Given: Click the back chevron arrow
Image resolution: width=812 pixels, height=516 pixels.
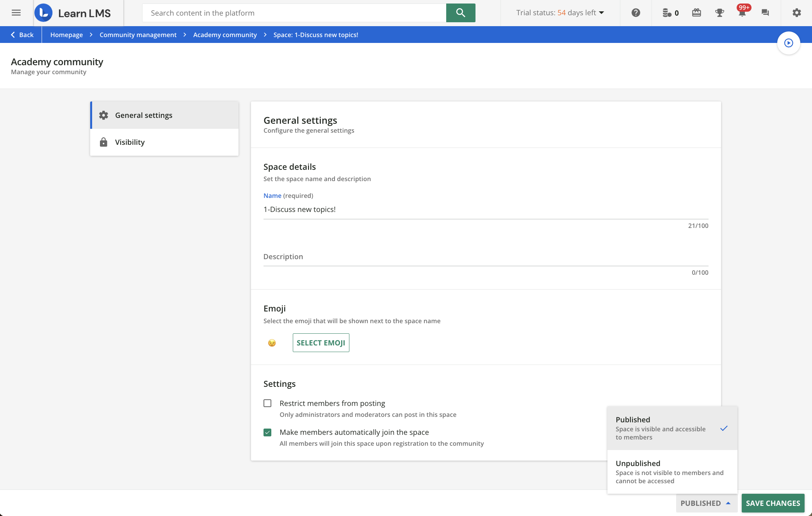Looking at the screenshot, I should (13, 35).
